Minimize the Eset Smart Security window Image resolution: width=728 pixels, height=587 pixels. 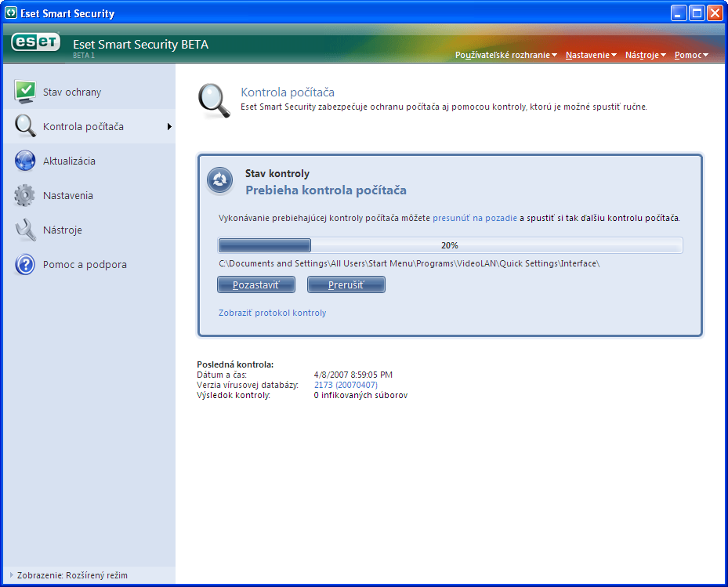tap(679, 13)
